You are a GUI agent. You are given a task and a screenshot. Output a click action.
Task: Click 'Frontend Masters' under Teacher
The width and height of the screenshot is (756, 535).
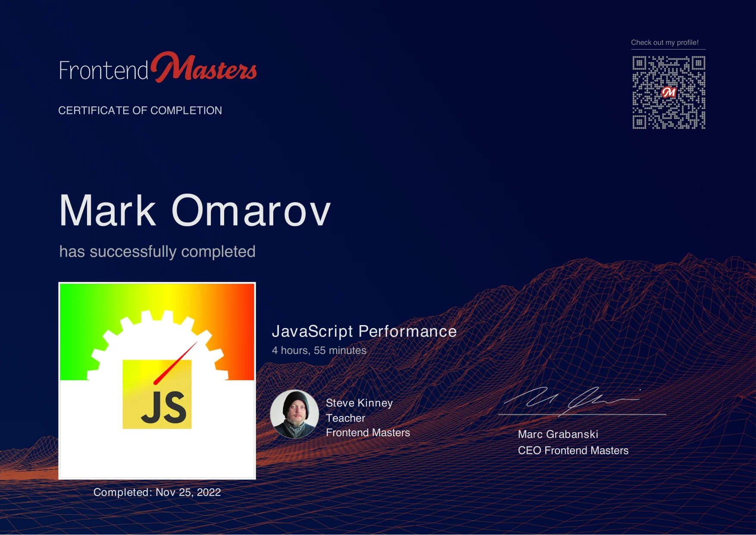tap(368, 433)
